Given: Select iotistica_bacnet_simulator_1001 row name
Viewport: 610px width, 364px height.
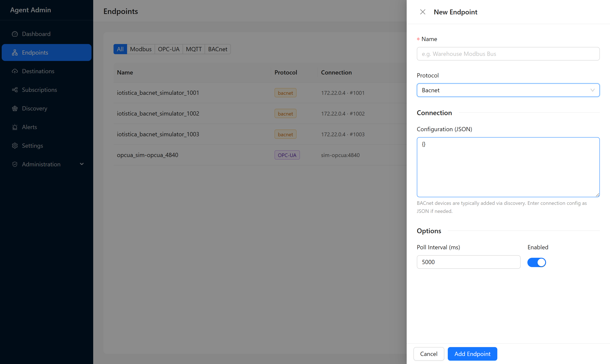Looking at the screenshot, I should click(158, 93).
